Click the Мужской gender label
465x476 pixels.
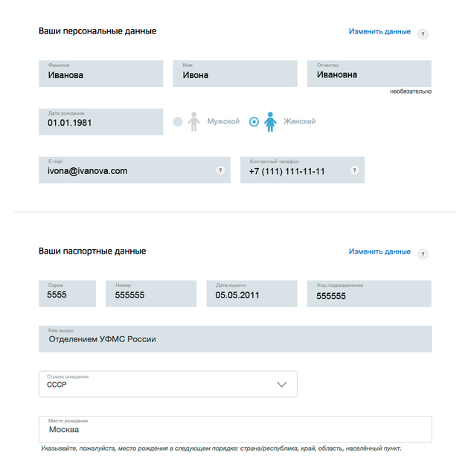click(223, 121)
